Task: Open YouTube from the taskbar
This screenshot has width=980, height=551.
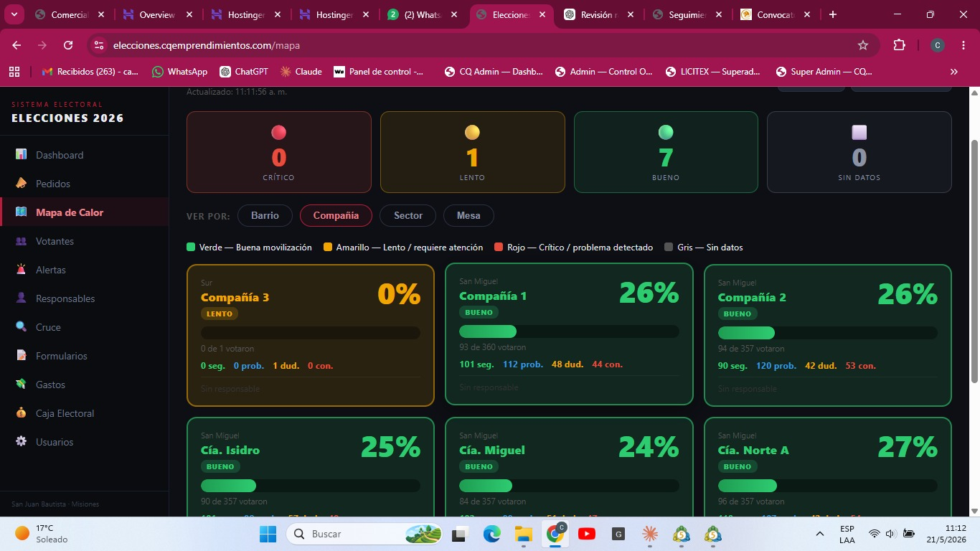Action: [586, 534]
